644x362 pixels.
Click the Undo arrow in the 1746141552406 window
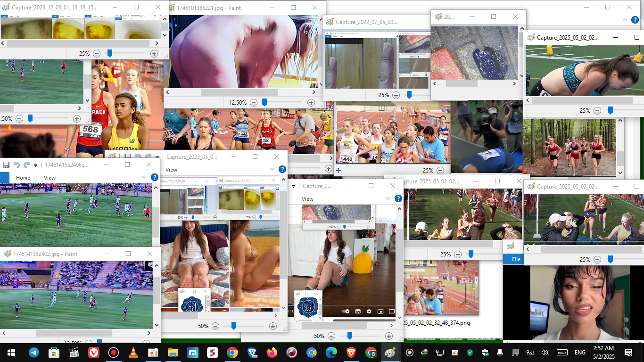coord(17,165)
